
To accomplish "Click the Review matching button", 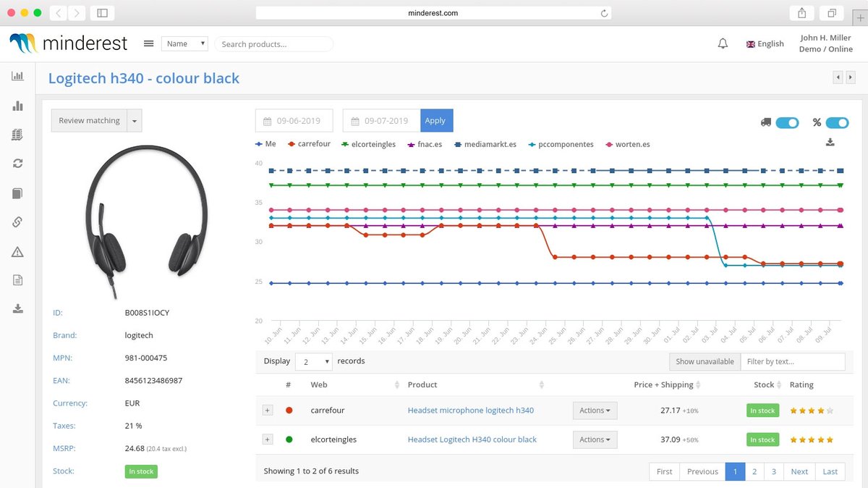I will point(89,121).
